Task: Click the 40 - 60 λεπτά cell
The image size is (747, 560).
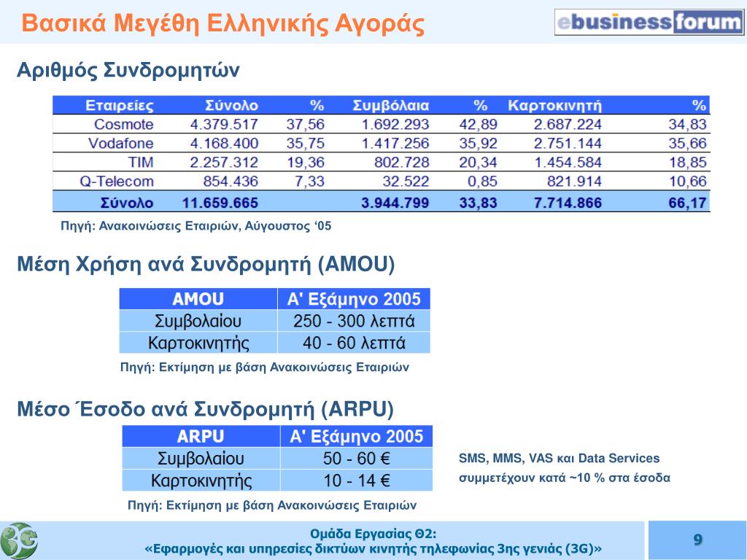Action: coord(354,343)
